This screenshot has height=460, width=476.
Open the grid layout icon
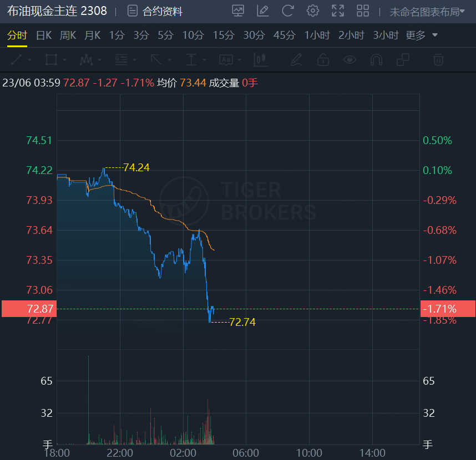click(363, 11)
